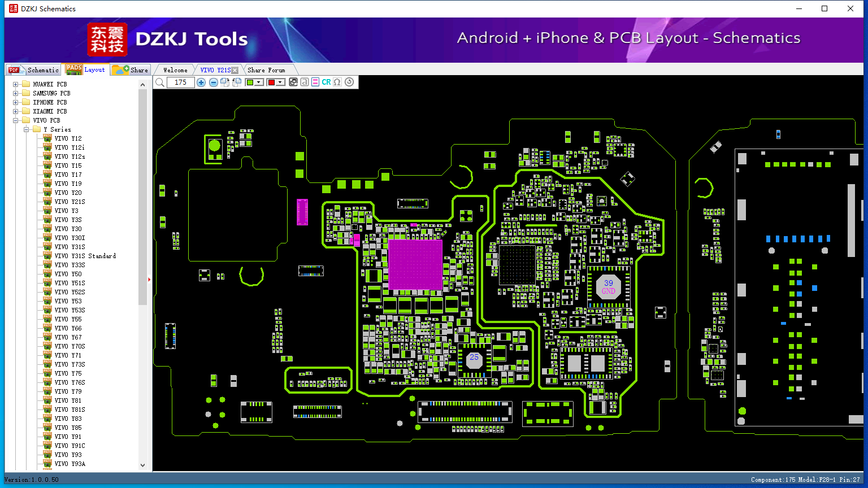The image size is (868, 488).
Task: Click the VIVO Y50 file icon
Action: 47,274
